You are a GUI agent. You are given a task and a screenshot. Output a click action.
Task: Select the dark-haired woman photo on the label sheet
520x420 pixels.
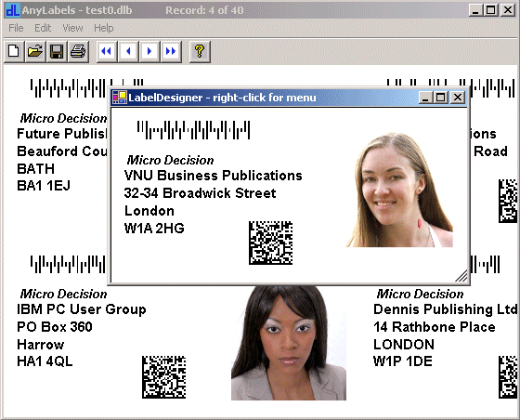(x=289, y=343)
